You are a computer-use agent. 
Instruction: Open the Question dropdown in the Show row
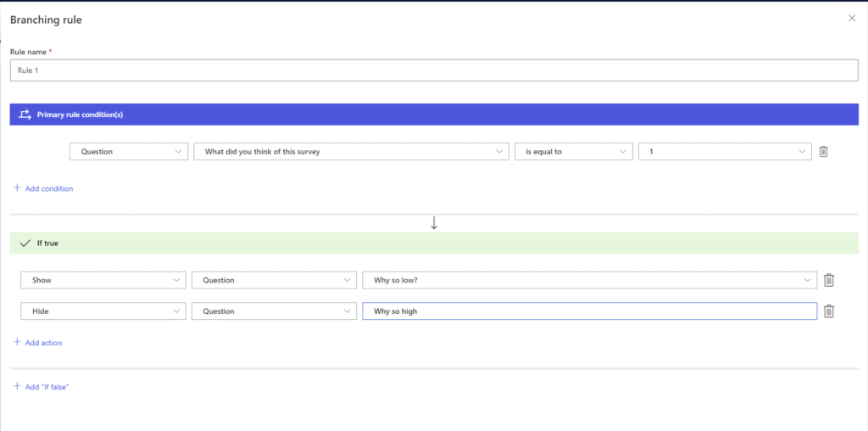click(274, 280)
